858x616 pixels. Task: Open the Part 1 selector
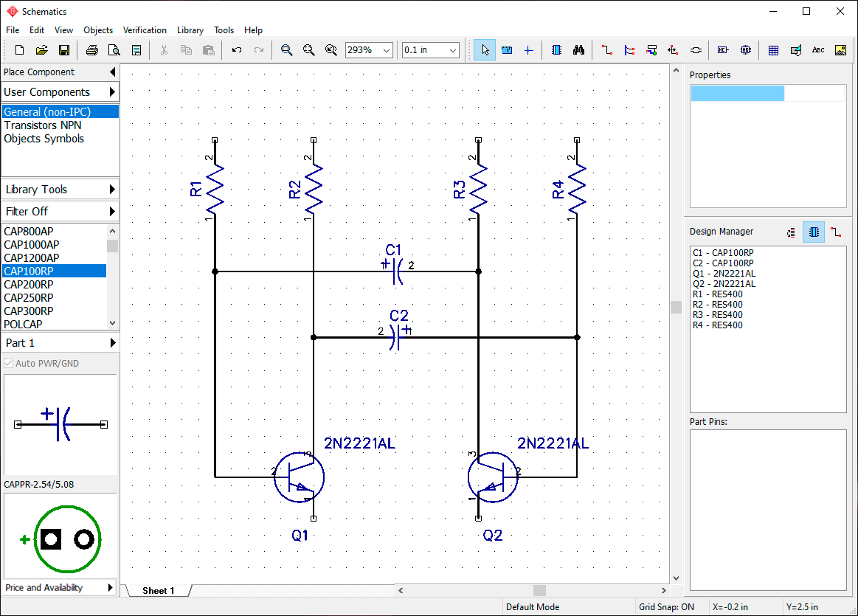60,343
